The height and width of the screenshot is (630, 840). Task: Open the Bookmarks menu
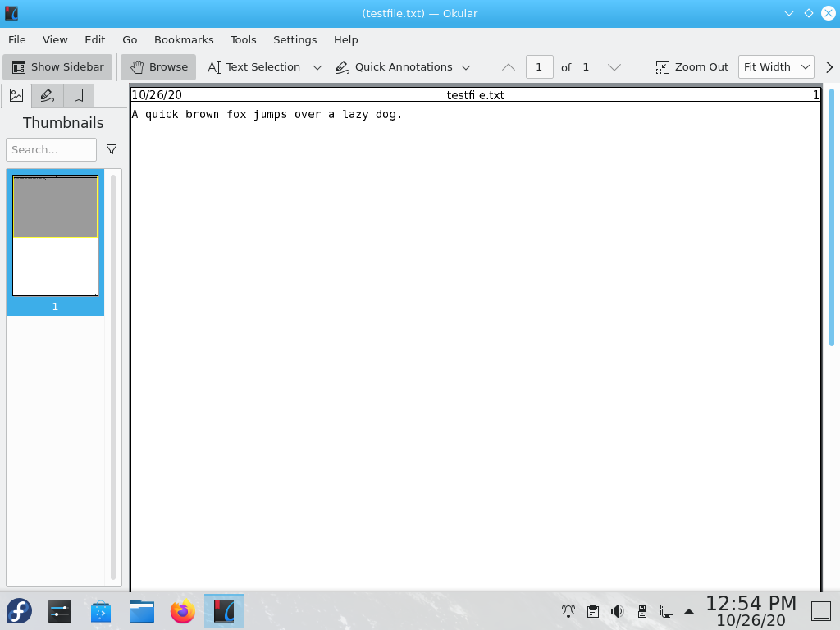pos(184,39)
